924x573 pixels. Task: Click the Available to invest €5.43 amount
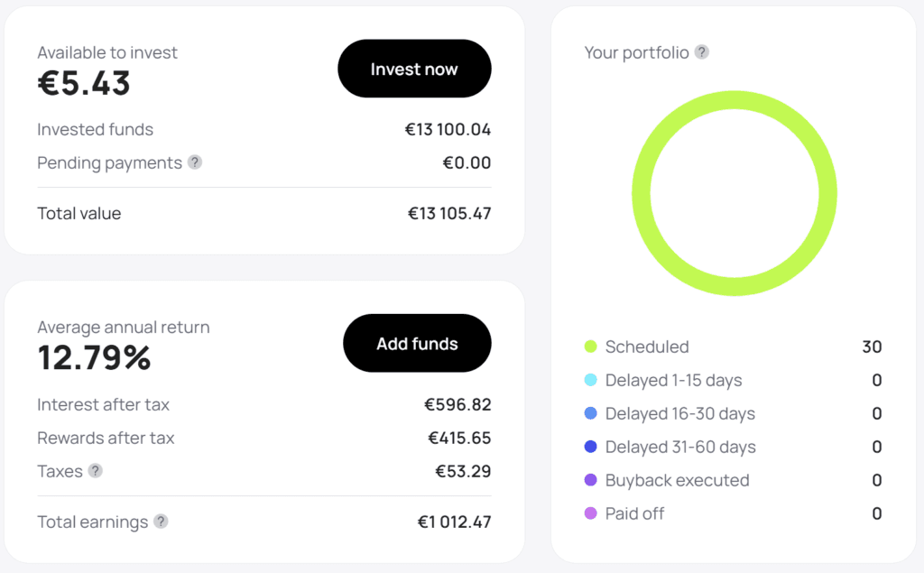coord(84,83)
